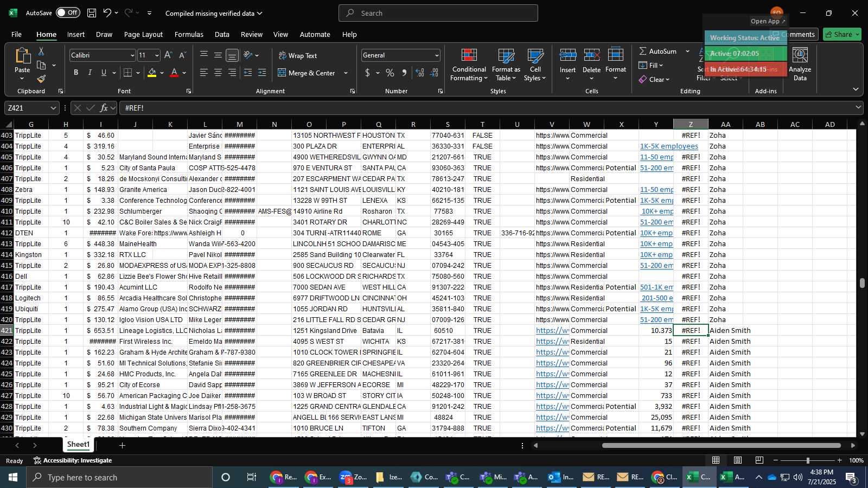The image size is (868, 488).
Task: Click the Borders icon
Action: click(x=127, y=73)
